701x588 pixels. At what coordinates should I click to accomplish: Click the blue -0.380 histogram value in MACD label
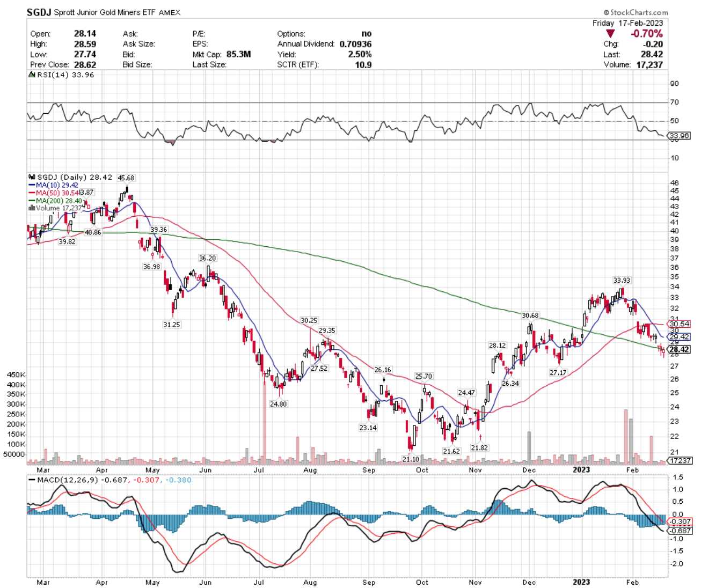pyautogui.click(x=179, y=480)
